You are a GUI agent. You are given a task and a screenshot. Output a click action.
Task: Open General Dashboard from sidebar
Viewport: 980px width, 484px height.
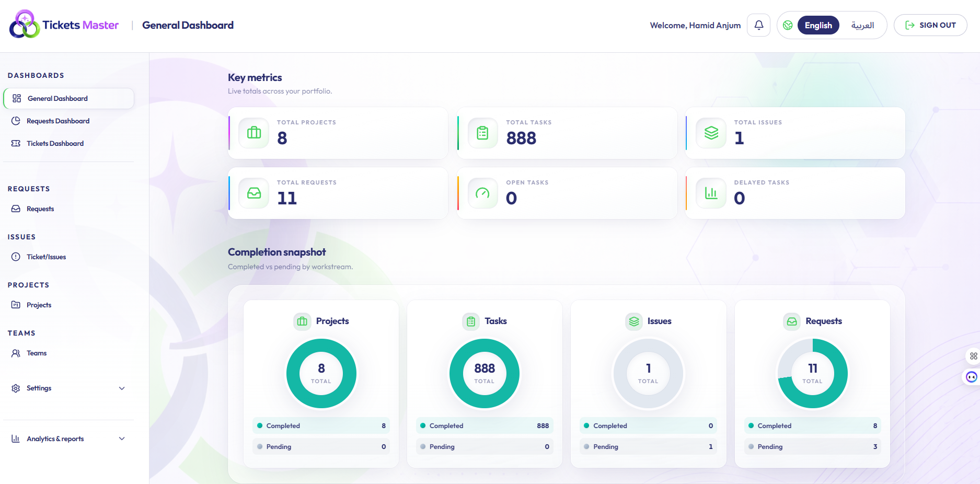[68, 99]
